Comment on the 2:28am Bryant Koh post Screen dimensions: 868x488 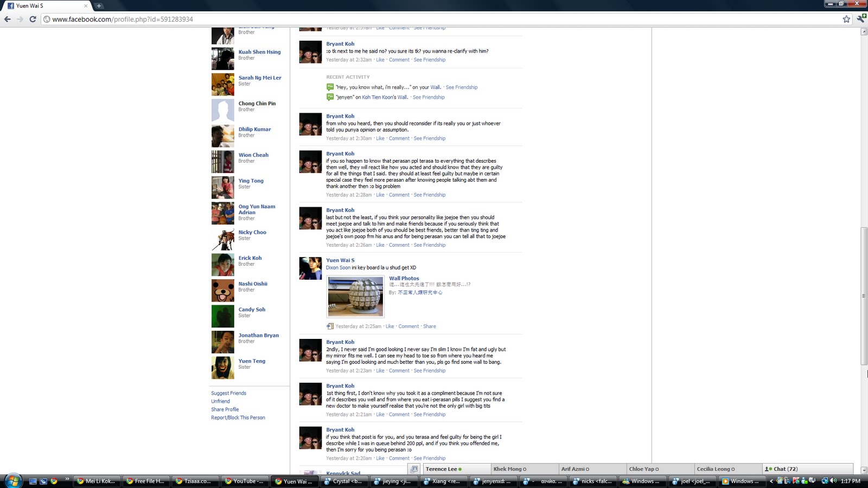pos(399,195)
